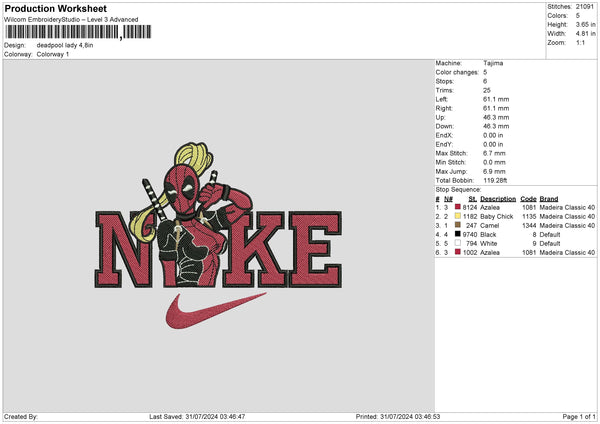Screen dimensions: 600x424
Task: Click the barcode under the worksheet title
Action: [x=78, y=32]
